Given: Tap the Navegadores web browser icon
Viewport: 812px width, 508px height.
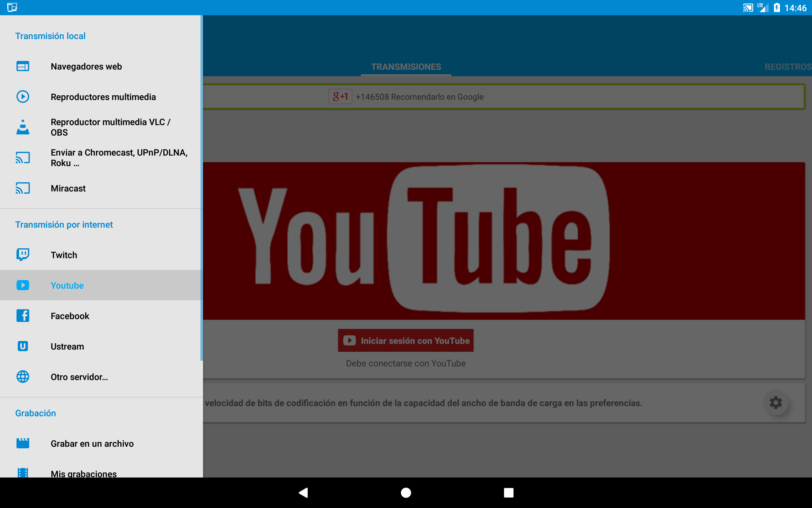Looking at the screenshot, I should (x=23, y=66).
